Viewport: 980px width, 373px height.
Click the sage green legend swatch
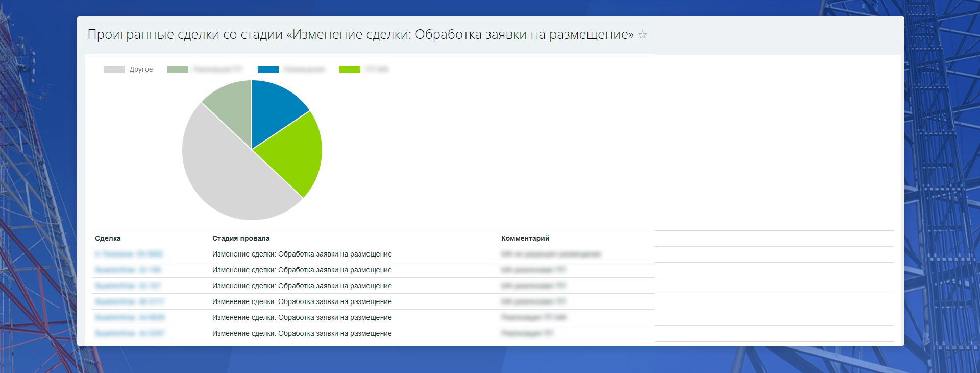pyautogui.click(x=178, y=69)
